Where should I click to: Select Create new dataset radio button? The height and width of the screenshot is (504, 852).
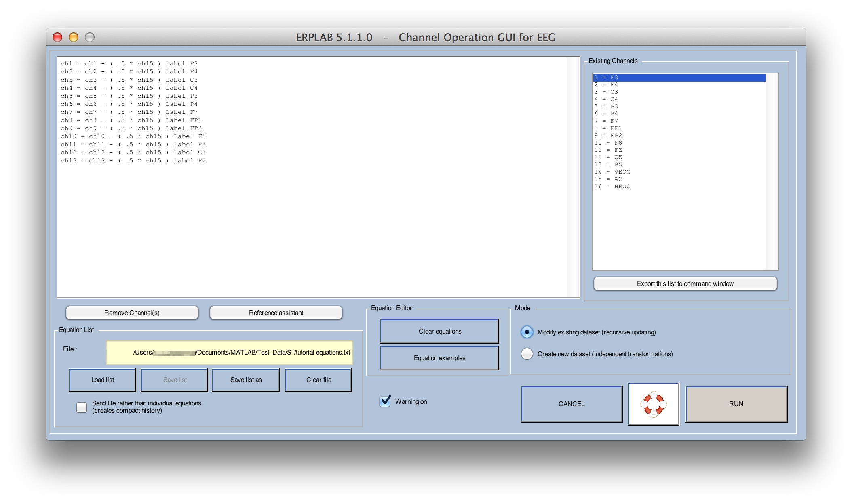[x=527, y=354]
